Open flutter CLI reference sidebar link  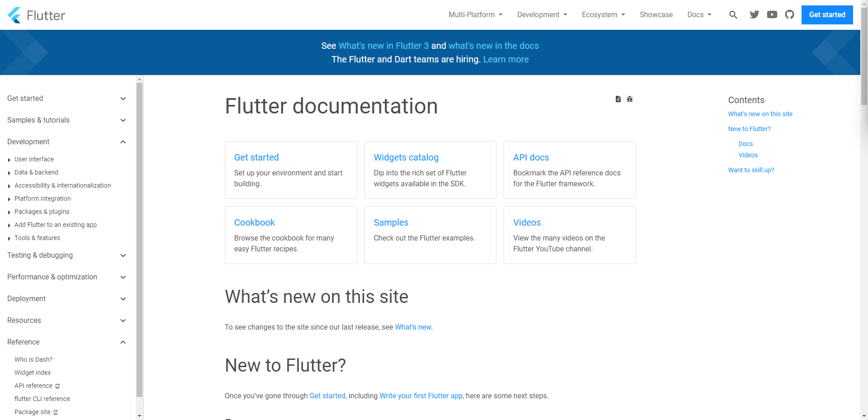pyautogui.click(x=42, y=399)
